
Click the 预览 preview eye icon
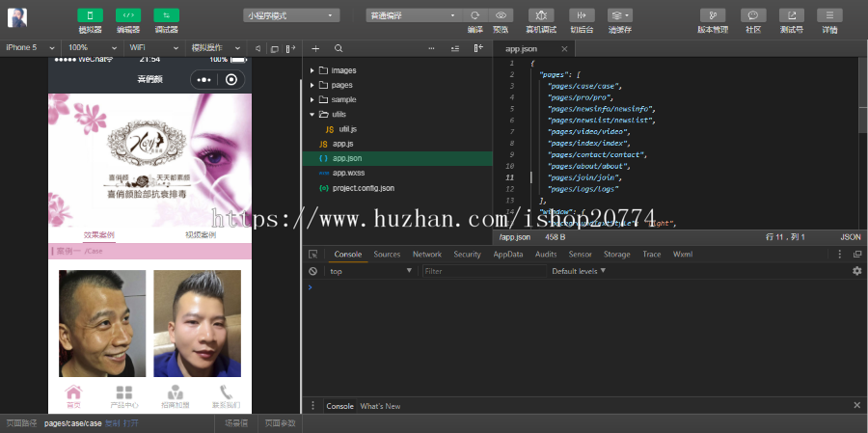[500, 15]
